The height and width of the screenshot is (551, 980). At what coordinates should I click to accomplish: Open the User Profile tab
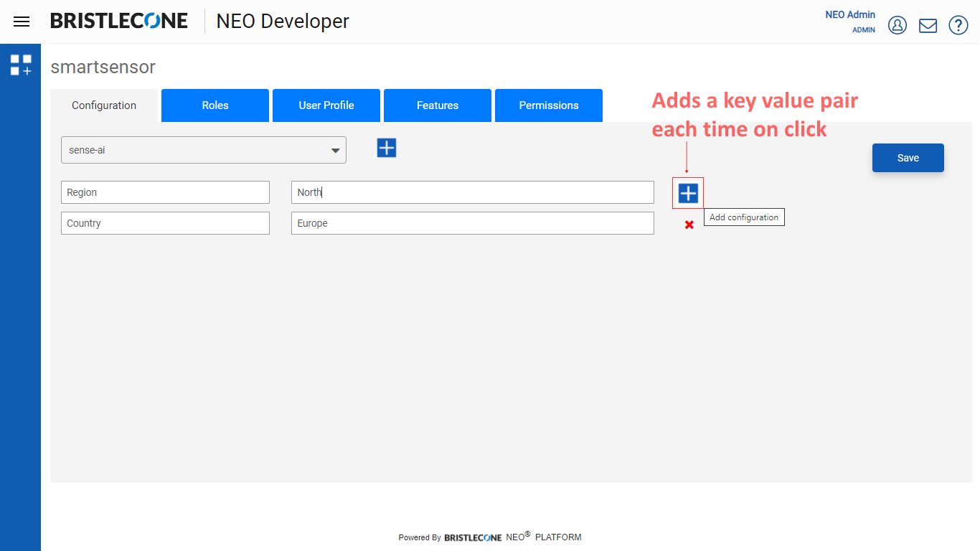[326, 105]
